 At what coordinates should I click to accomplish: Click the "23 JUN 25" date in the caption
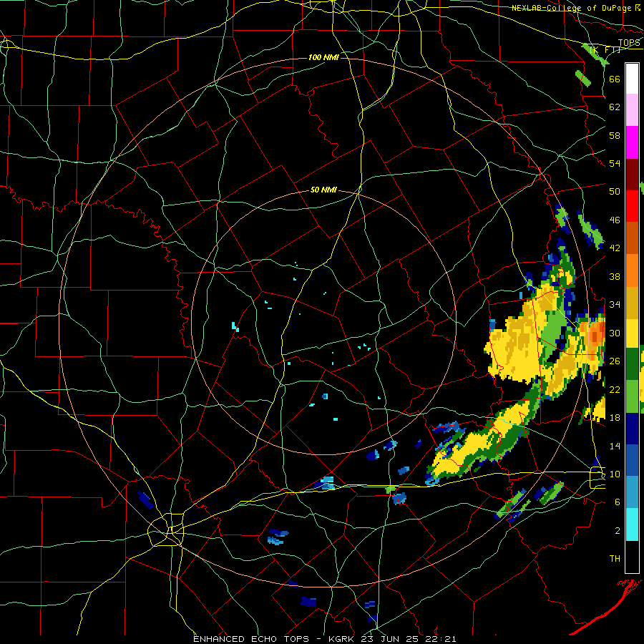click(x=391, y=639)
